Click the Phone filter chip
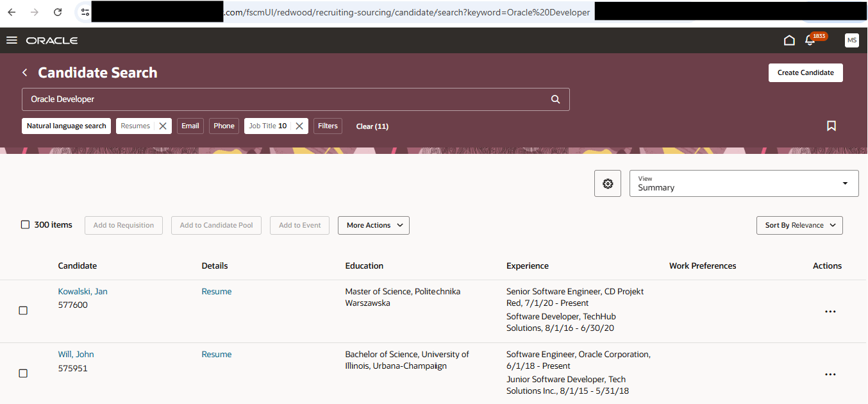 click(224, 126)
